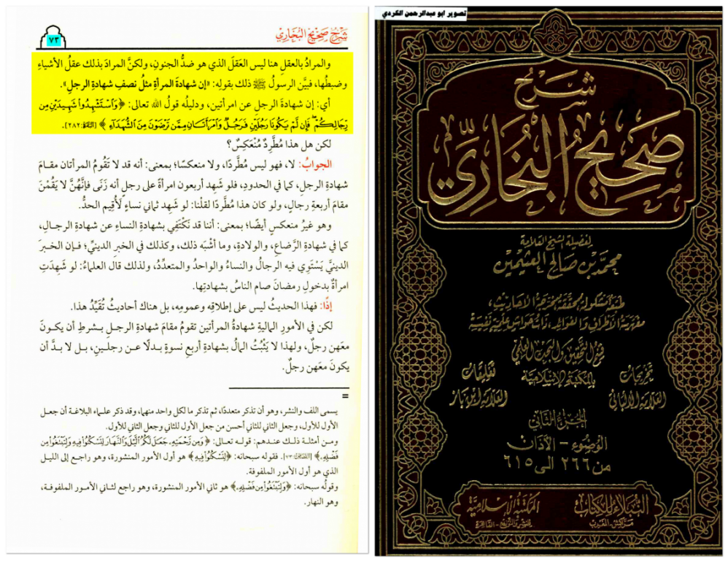728x562 pixels.
Task: Click the final footnote line 'وهو النهار.'
Action: pyautogui.click(x=321, y=502)
